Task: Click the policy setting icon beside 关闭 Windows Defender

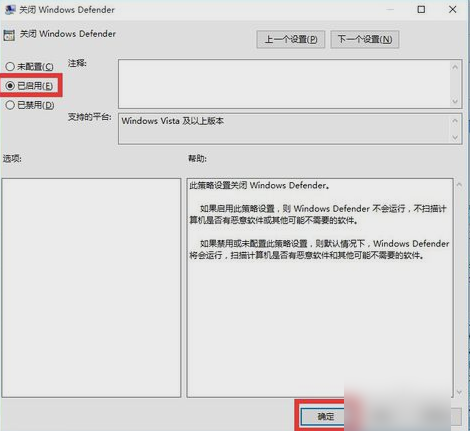Action: coord(9,35)
